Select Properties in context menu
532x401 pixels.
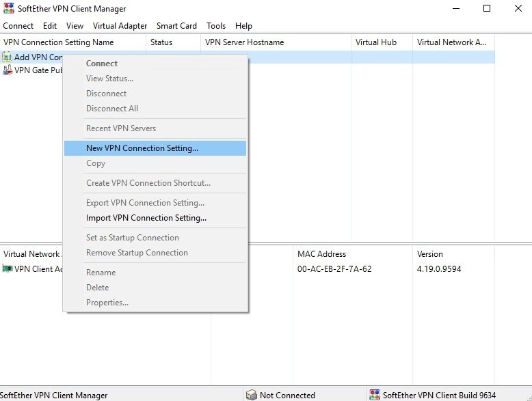[155, 303]
